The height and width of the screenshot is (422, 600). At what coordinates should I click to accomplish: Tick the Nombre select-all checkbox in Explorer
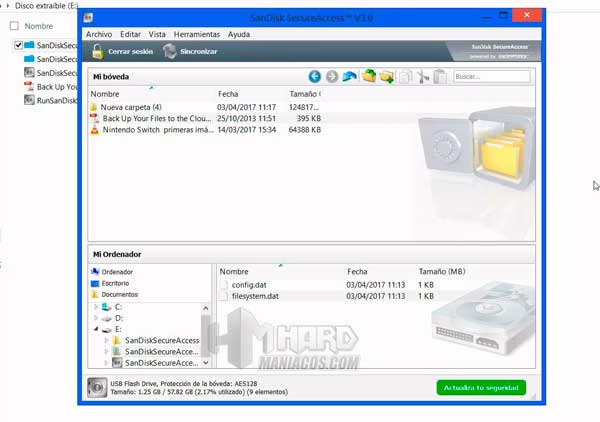point(14,26)
